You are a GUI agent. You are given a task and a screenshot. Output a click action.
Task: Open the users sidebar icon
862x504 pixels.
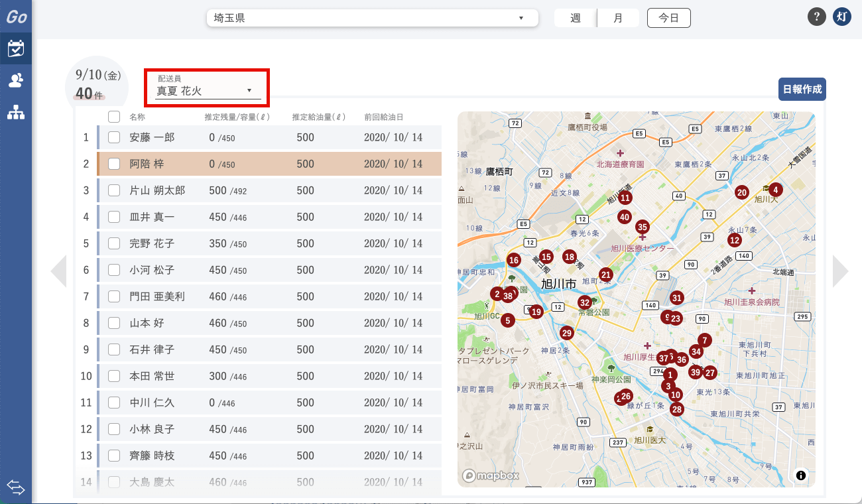click(x=16, y=81)
